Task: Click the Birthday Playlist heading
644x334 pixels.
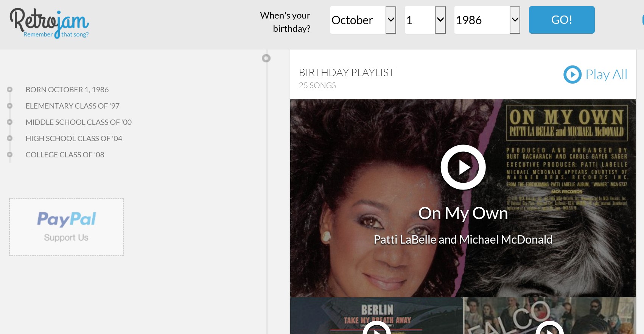Action: tap(347, 72)
